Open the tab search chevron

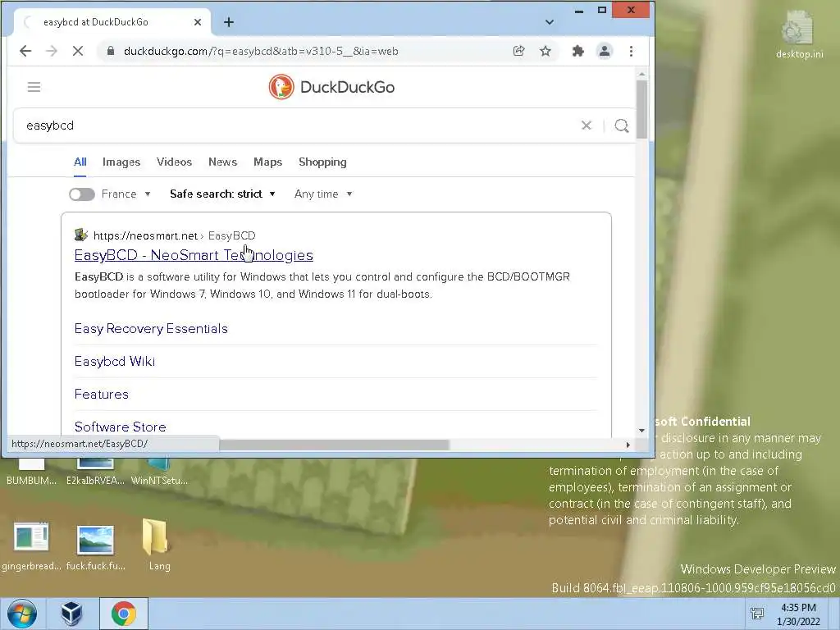point(549,22)
